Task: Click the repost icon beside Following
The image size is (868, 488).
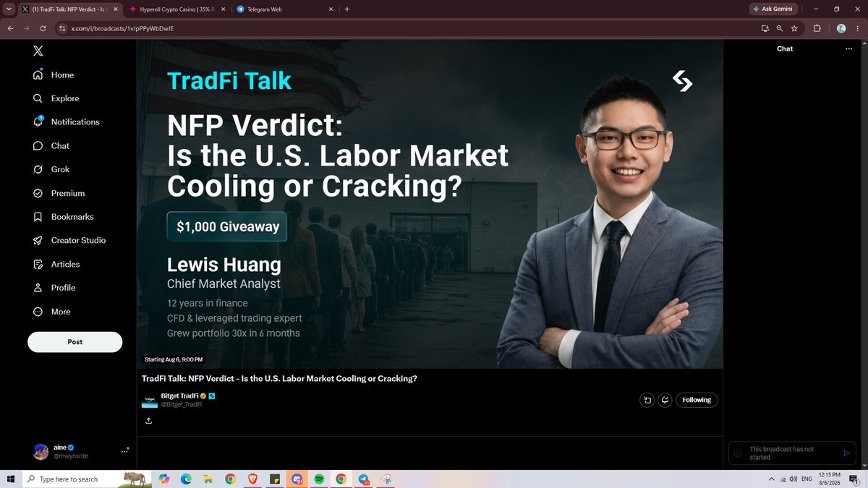Action: point(647,400)
